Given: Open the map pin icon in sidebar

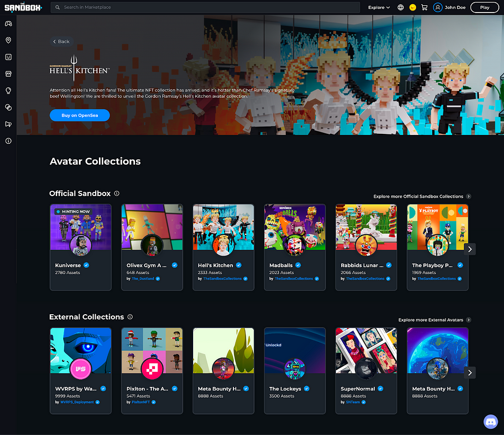Looking at the screenshot, I should click(8, 40).
